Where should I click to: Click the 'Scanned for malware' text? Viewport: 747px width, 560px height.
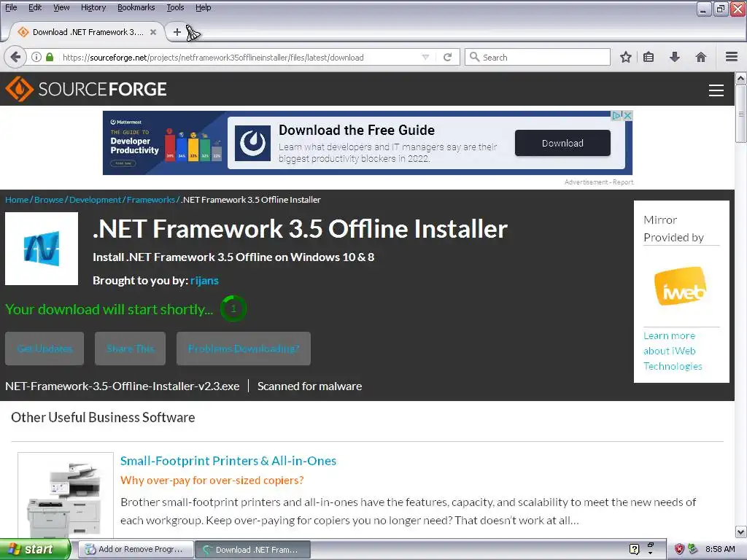click(x=309, y=386)
